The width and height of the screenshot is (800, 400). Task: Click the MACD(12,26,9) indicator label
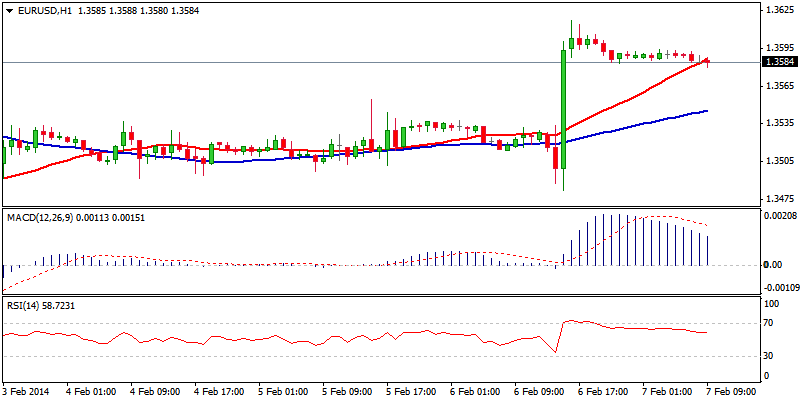[x=77, y=218]
